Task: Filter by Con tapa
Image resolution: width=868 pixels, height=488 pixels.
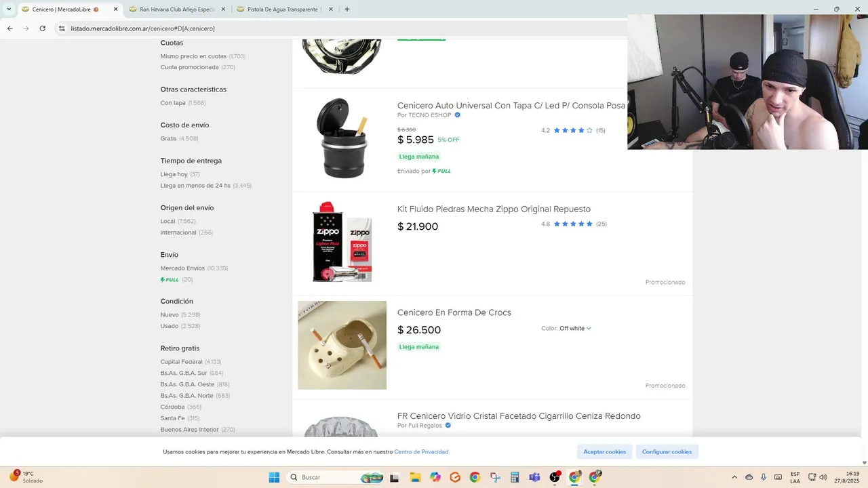Action: (x=183, y=103)
